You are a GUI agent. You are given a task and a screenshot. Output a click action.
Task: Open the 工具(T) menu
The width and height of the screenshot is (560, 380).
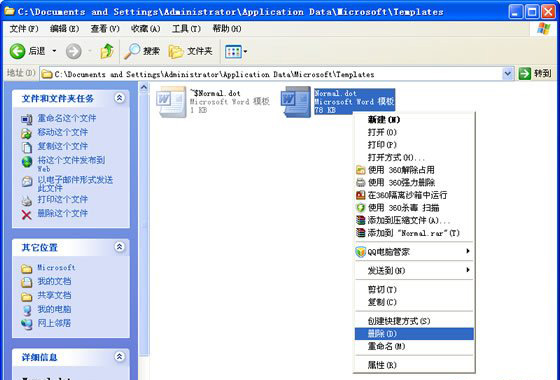[186, 29]
